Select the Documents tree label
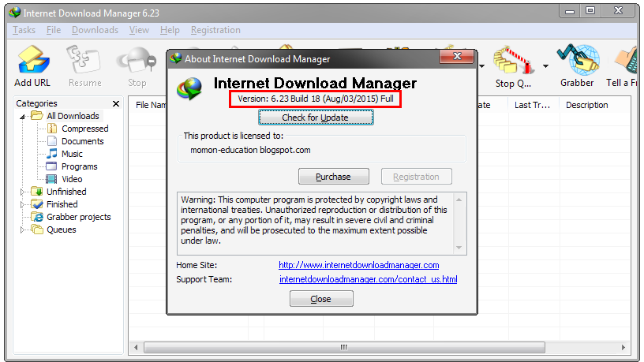644x362 pixels. pos(83,141)
